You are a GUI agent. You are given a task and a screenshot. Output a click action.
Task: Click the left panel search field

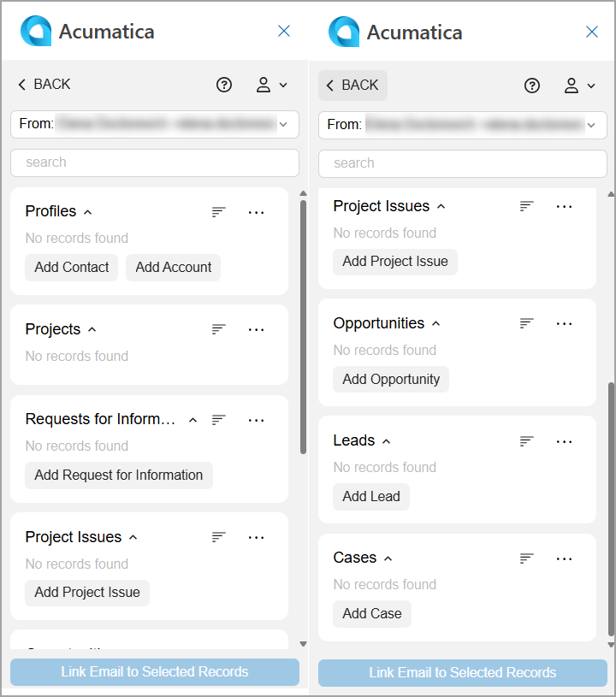point(155,162)
